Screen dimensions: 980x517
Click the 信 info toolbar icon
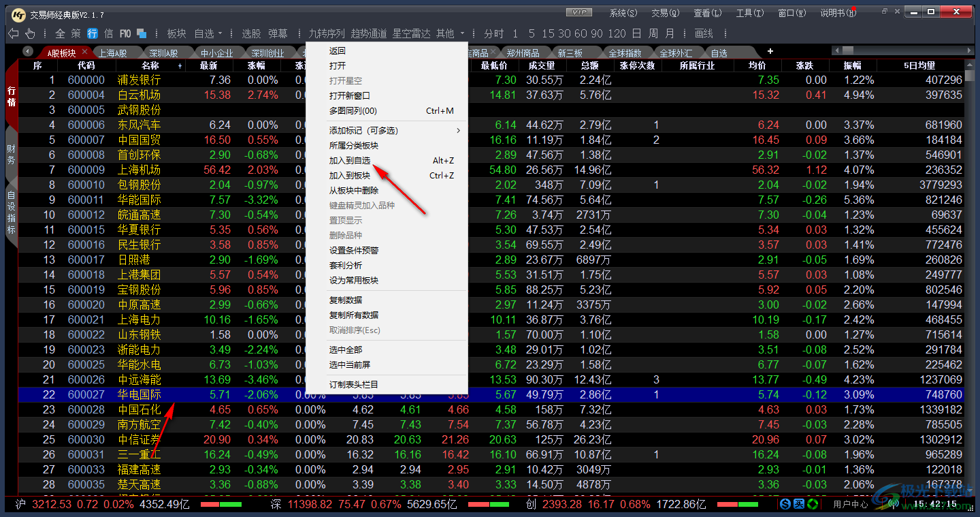tap(108, 33)
